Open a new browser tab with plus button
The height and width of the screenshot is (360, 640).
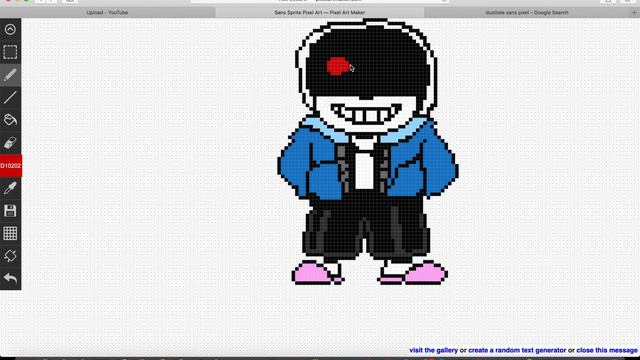pyautogui.click(x=634, y=13)
